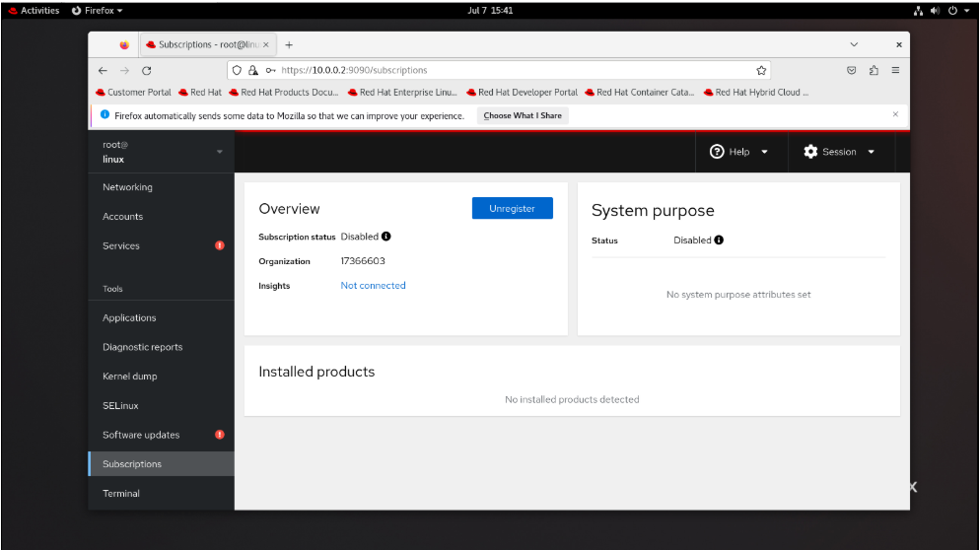Image resolution: width=980 pixels, height=550 pixels.
Task: Click the Unregister button
Action: (512, 209)
